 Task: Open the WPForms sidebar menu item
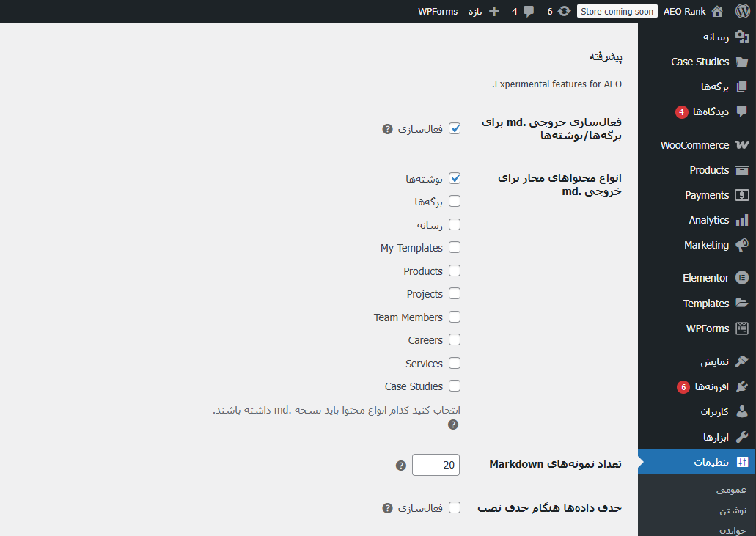(707, 328)
